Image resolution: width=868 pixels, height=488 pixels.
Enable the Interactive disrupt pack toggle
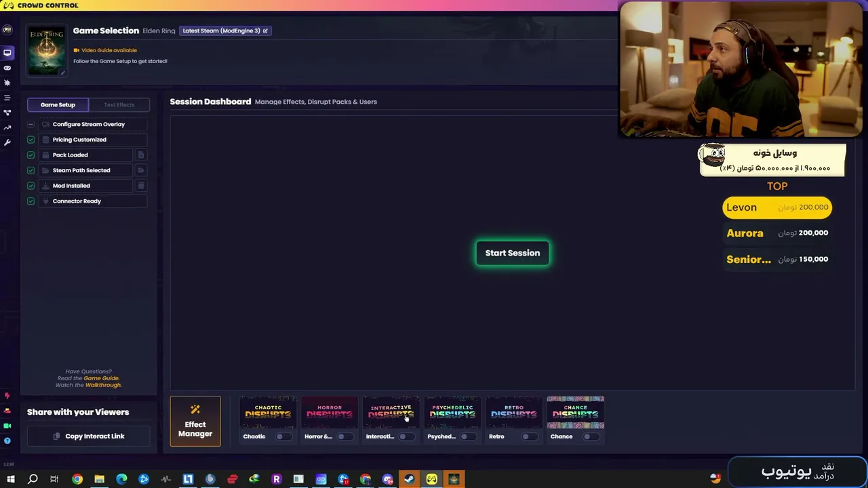(406, 436)
